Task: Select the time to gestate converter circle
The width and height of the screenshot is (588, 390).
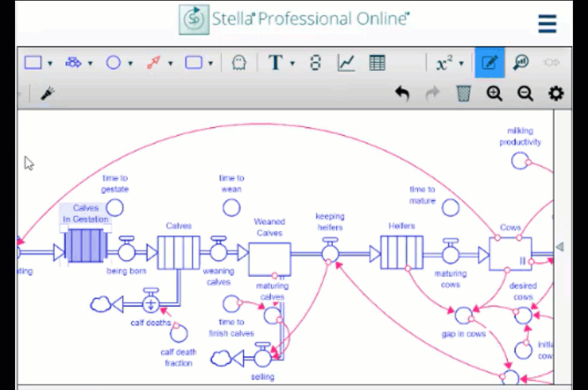Action: pos(115,208)
